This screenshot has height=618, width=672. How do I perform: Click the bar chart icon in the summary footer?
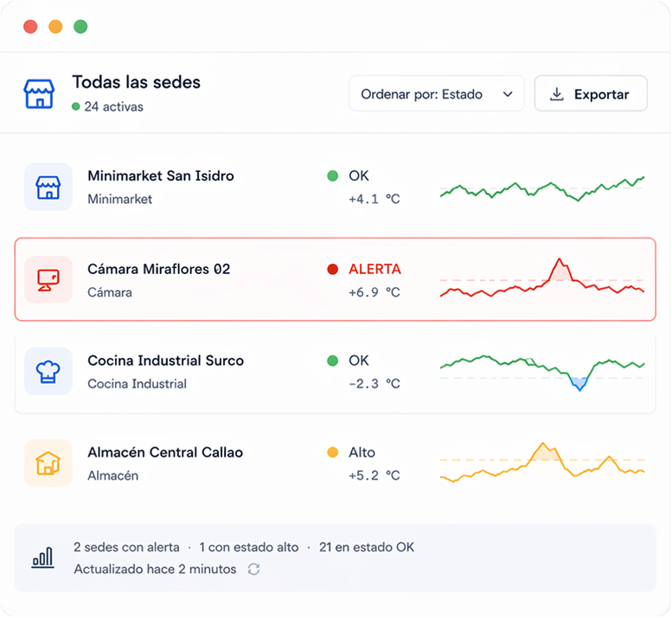[x=42, y=557]
